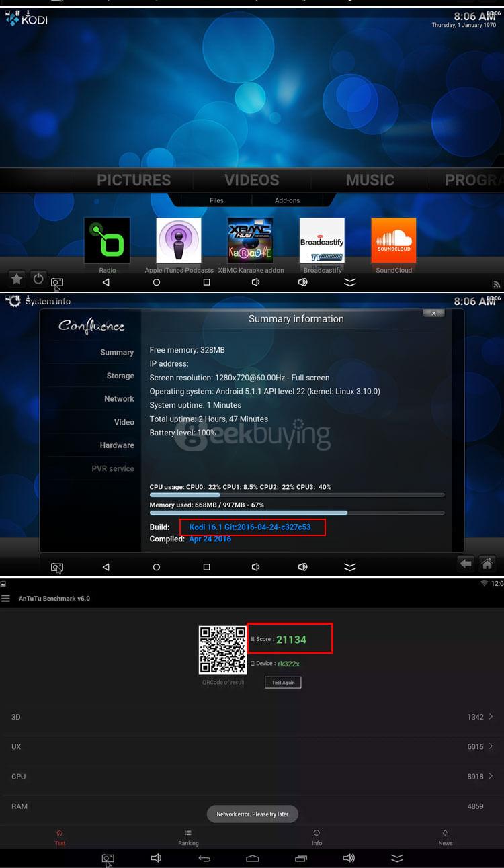Click the RAM score value 4859
This screenshot has width=504, height=868.
(x=475, y=806)
